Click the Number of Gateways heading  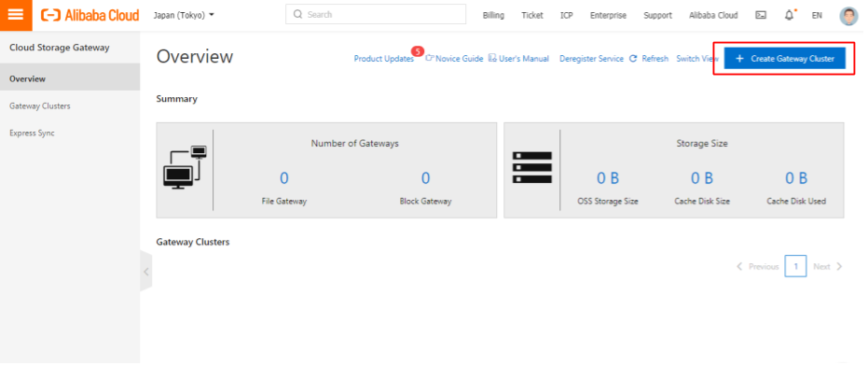[x=355, y=144]
